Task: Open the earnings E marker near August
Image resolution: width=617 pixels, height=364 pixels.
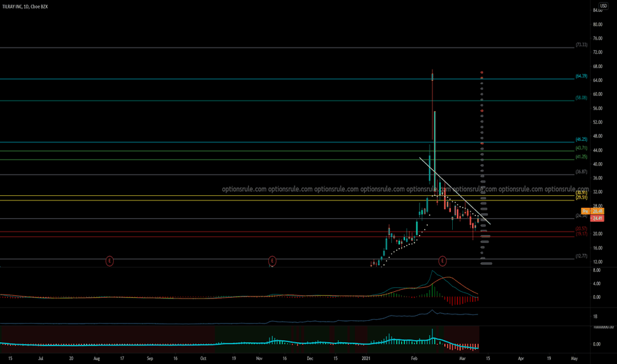Action: (109, 261)
